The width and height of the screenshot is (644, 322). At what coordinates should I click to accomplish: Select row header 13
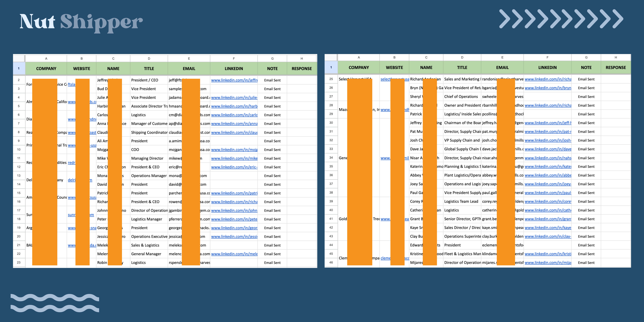click(x=19, y=176)
